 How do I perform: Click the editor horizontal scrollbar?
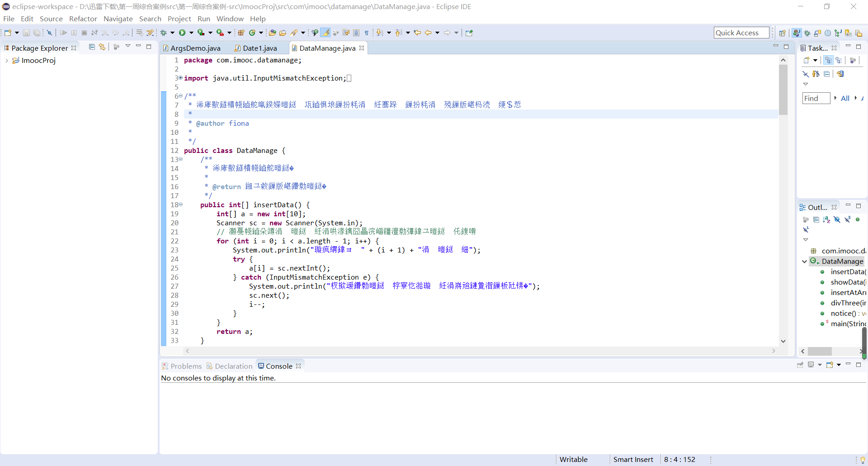[x=480, y=351]
